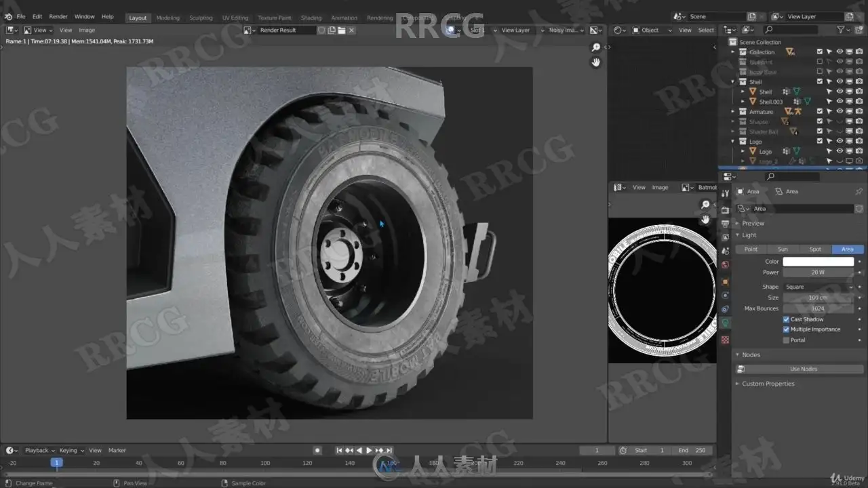Viewport: 868px width, 488px height.
Task: Click the new image duplicate icon near Render Result
Action: coord(332,30)
